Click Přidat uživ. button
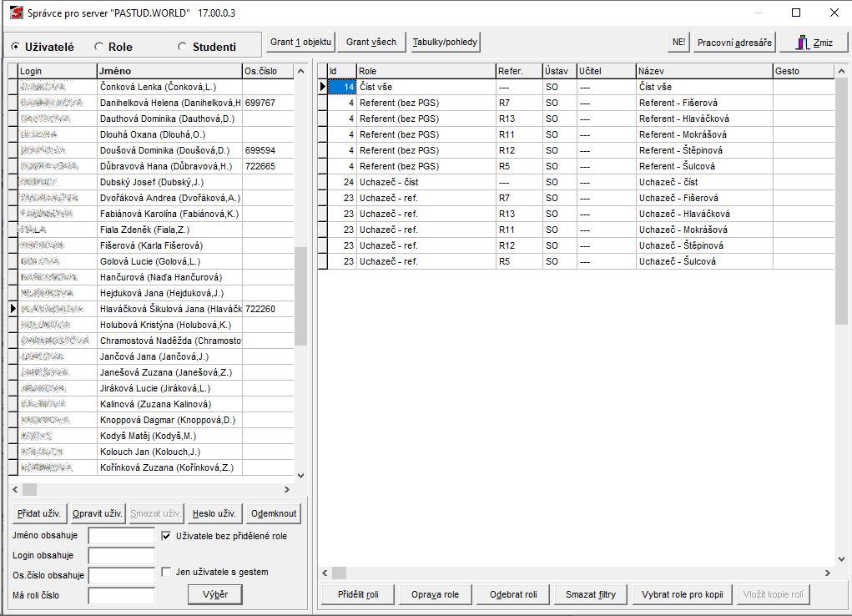Image resolution: width=852 pixels, height=616 pixels. (39, 513)
